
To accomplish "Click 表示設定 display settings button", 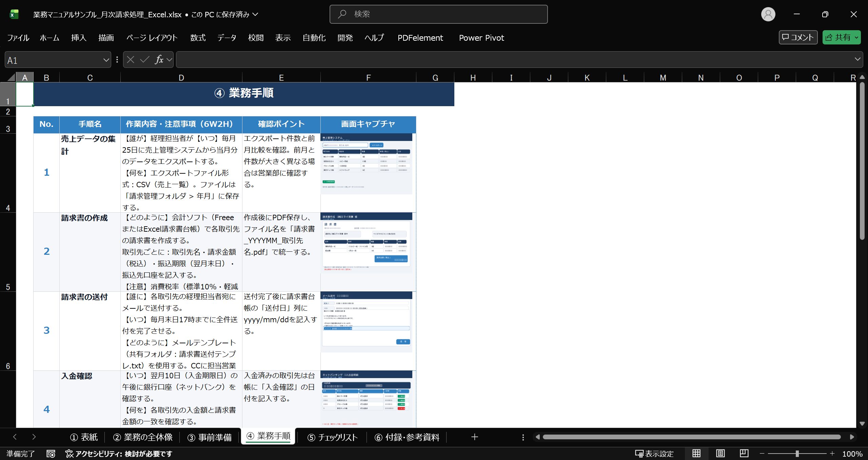I will point(654,454).
